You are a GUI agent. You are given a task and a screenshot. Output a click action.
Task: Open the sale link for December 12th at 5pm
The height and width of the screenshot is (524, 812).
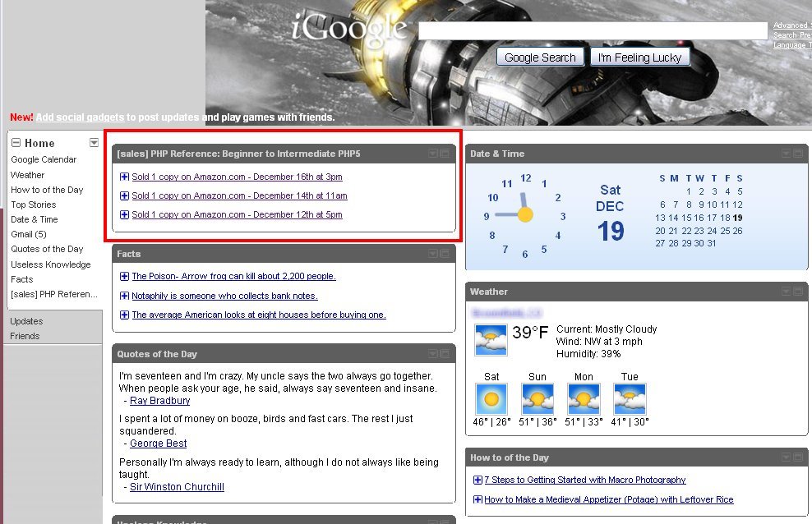238,214
